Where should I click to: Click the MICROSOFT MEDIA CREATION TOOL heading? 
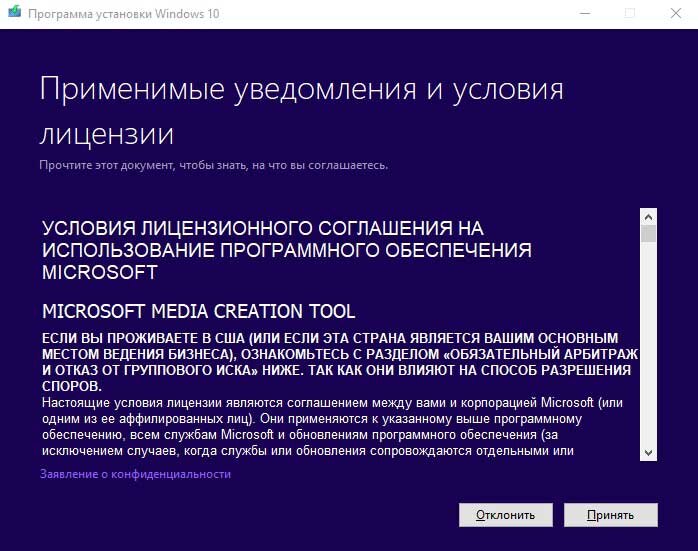(199, 312)
